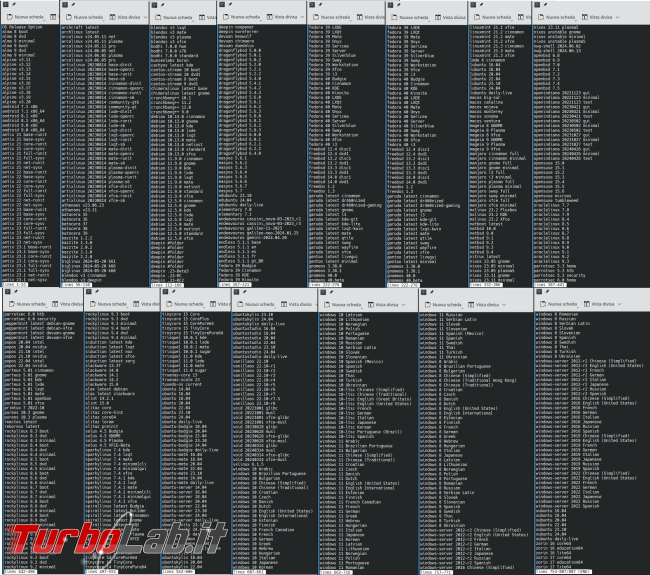
Task: Click terminal icon of the windows 11 Russian window
Action: click(x=424, y=292)
